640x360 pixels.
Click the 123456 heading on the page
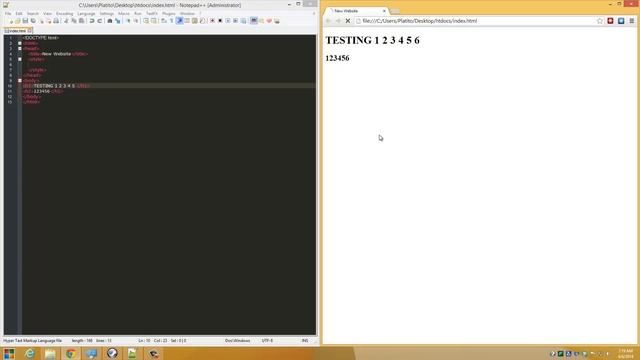tap(337, 58)
